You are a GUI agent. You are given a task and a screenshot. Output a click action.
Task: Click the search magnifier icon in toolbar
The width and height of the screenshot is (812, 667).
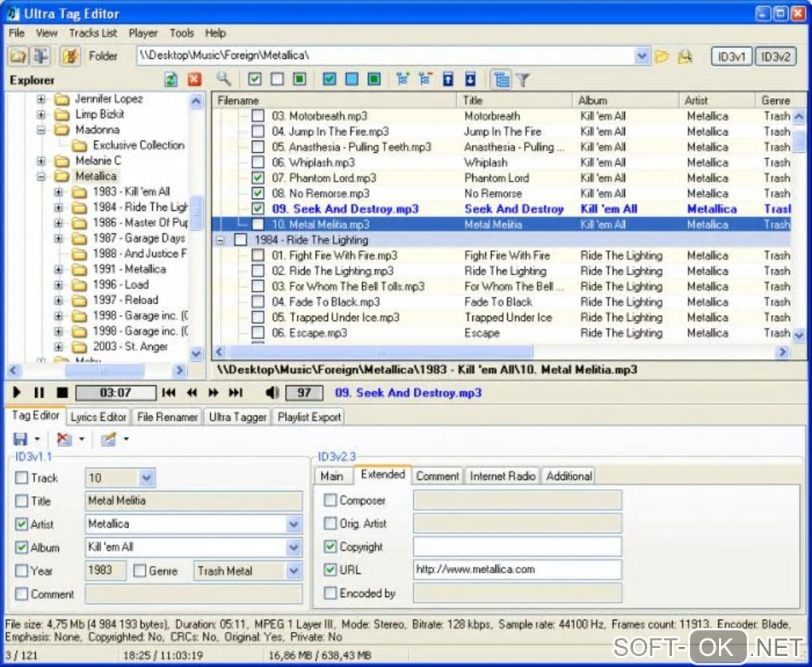pos(224,79)
